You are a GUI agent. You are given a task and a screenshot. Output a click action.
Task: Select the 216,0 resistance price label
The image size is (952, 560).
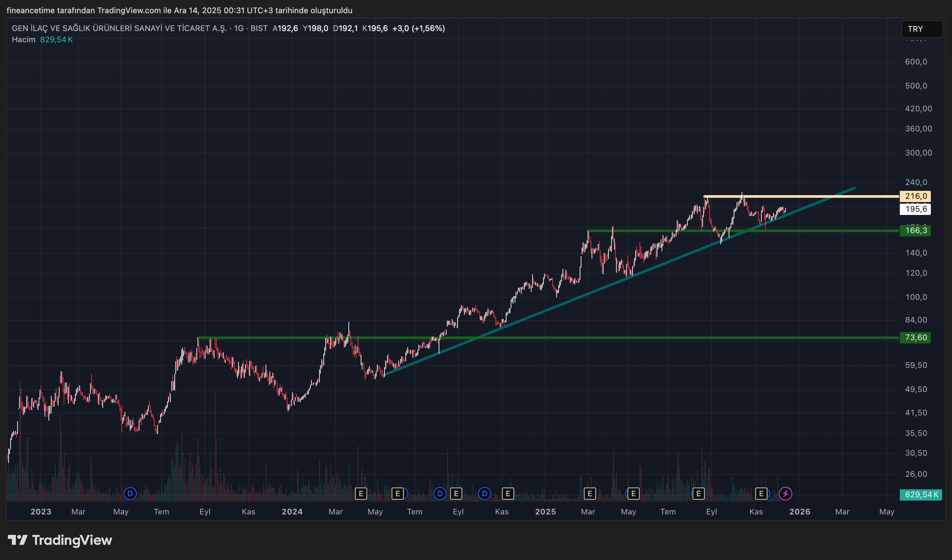(915, 196)
